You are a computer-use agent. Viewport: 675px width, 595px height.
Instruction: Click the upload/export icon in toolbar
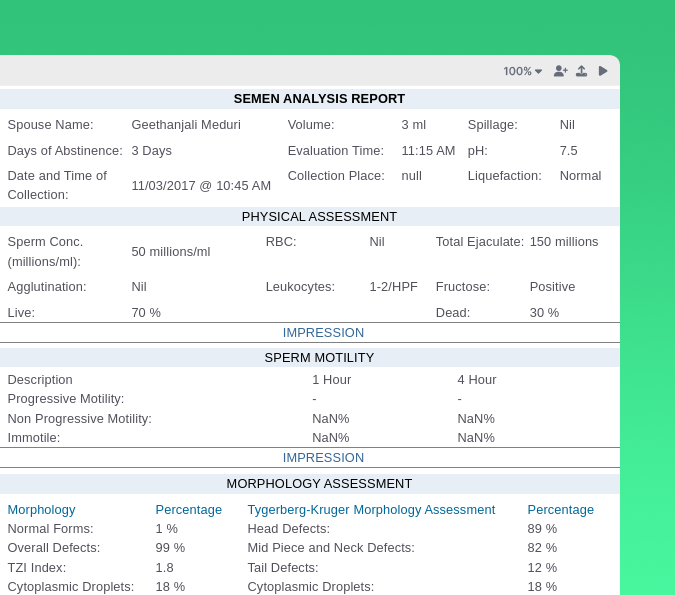581,71
